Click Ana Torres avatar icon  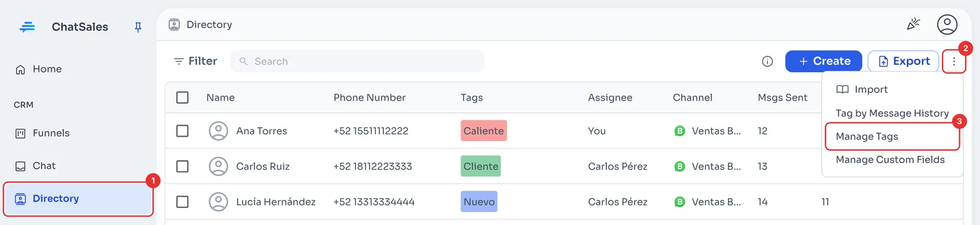point(218,131)
